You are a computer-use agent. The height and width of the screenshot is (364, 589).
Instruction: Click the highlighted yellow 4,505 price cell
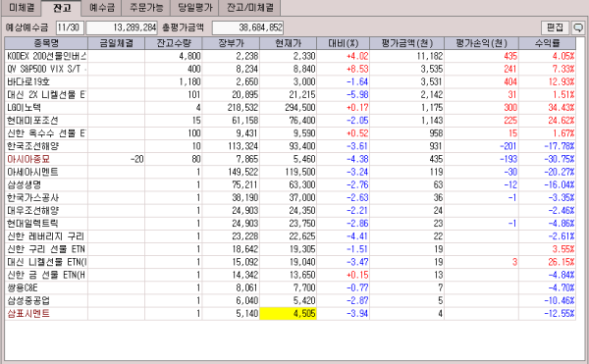288,314
